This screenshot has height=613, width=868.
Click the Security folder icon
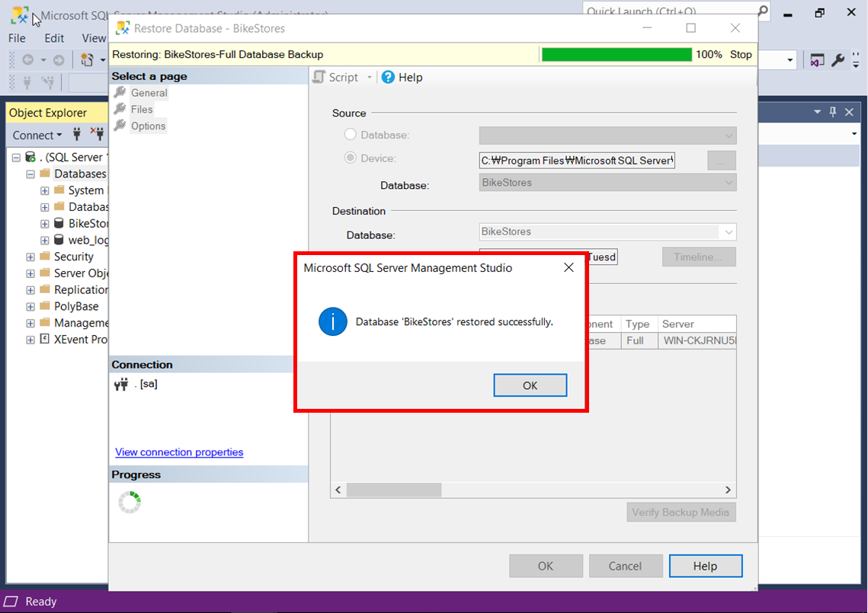tap(45, 256)
